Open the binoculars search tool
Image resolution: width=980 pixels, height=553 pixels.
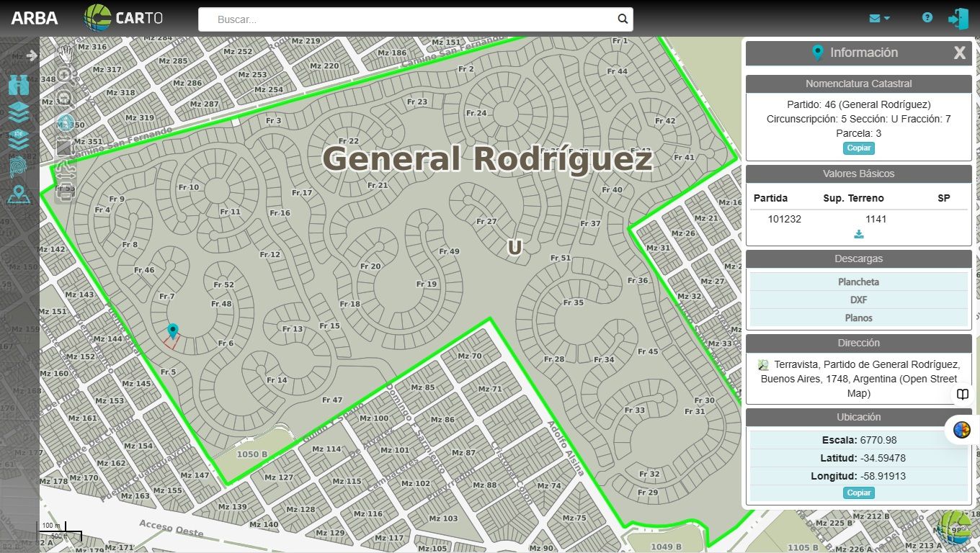point(19,85)
